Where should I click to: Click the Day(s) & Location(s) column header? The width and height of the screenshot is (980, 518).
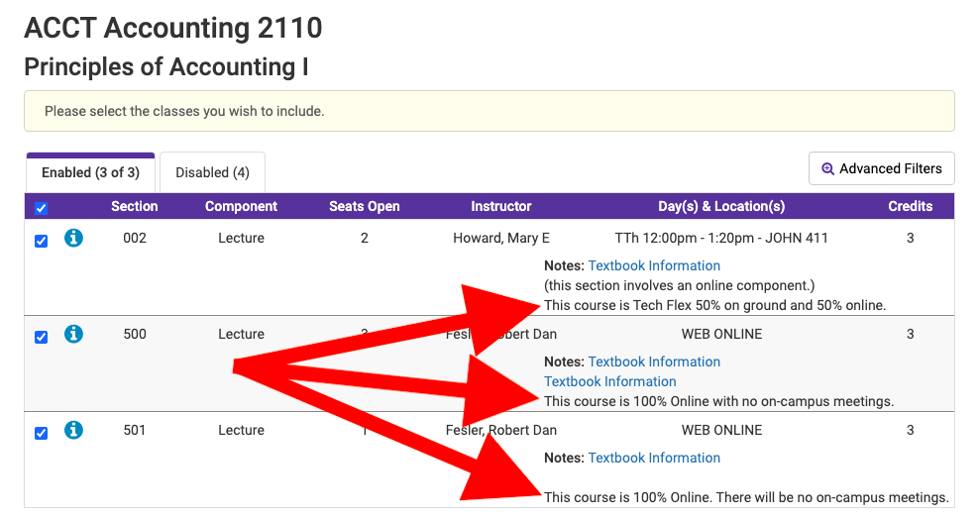tap(720, 207)
